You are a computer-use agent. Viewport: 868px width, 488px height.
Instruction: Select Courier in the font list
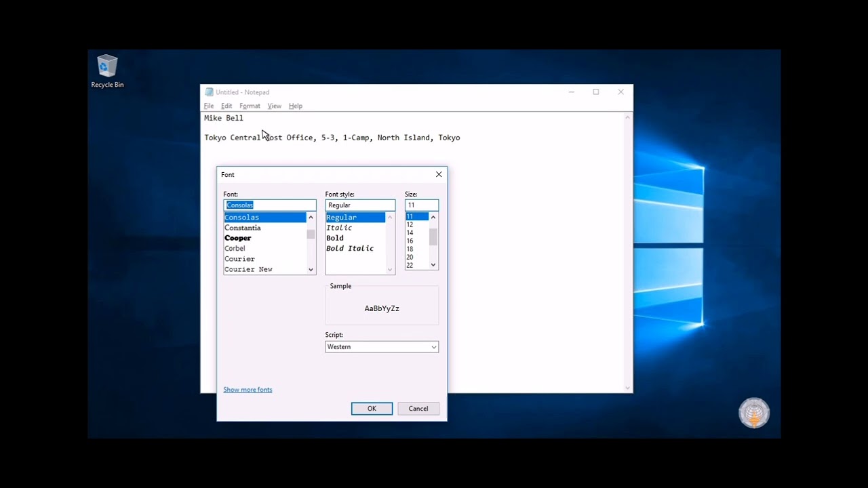265,259
